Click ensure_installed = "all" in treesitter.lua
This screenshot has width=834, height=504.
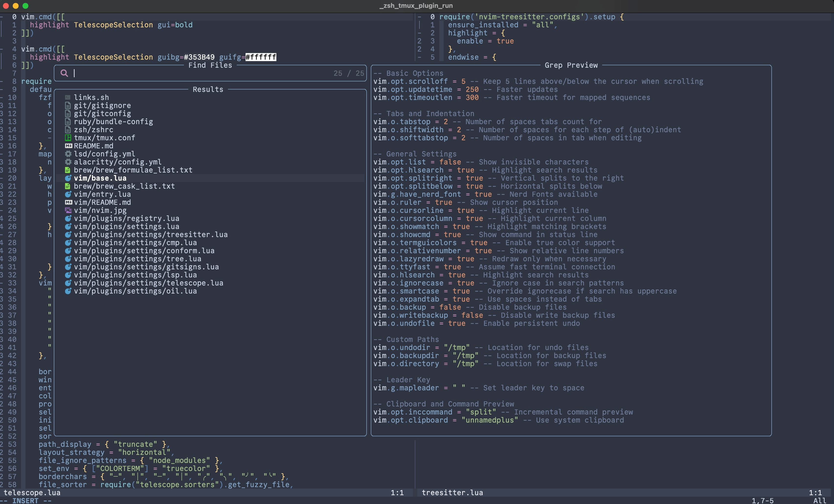pyautogui.click(x=502, y=25)
